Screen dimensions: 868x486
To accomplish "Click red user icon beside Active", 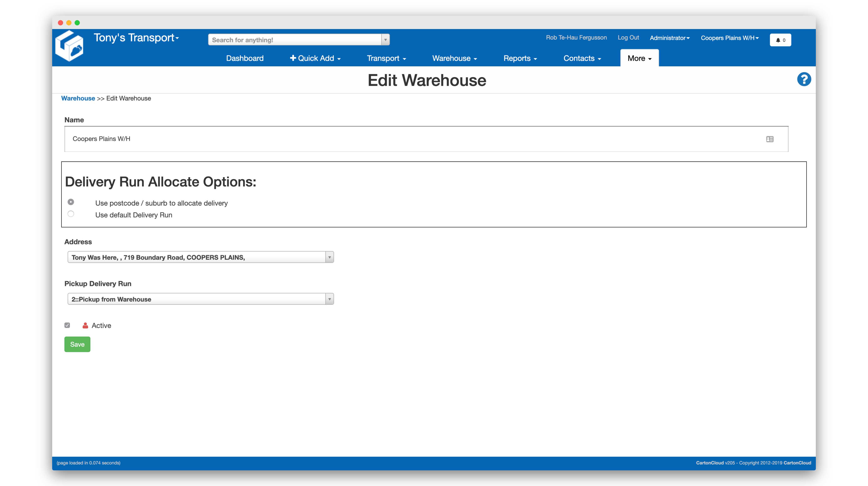I will 85,325.
